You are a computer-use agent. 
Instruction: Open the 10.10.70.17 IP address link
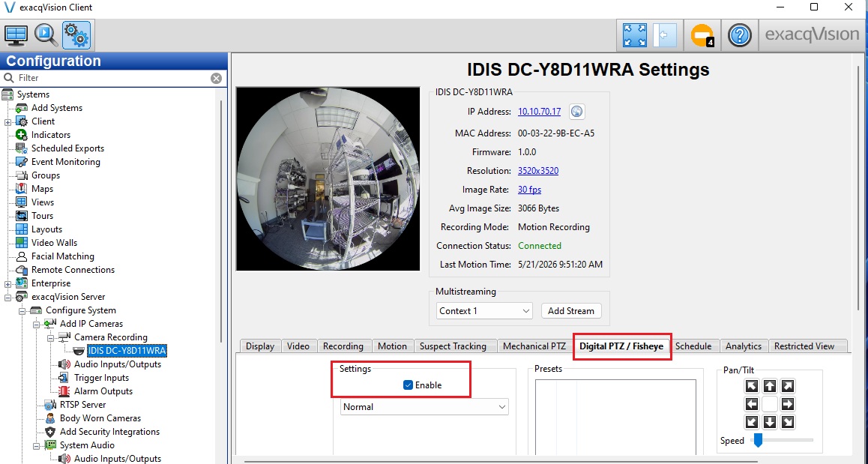point(539,111)
